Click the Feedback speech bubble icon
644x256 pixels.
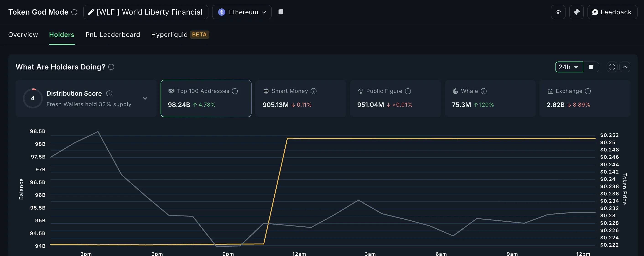coord(595,12)
